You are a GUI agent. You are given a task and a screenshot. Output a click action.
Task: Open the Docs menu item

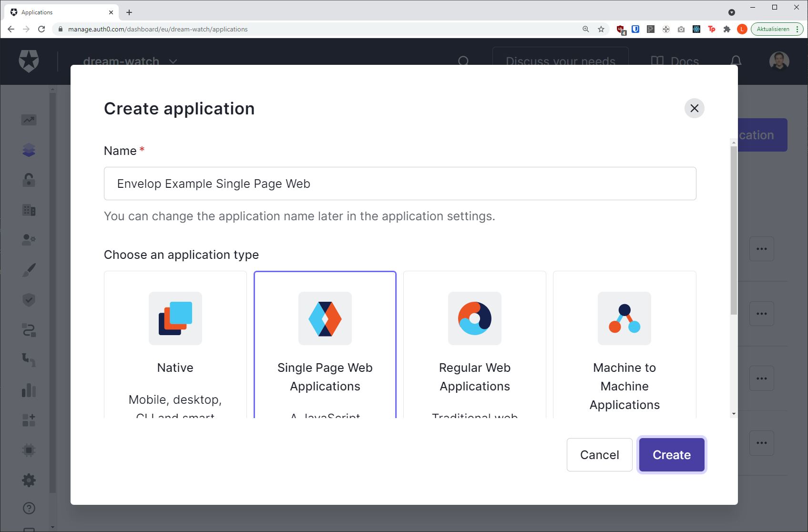point(675,61)
